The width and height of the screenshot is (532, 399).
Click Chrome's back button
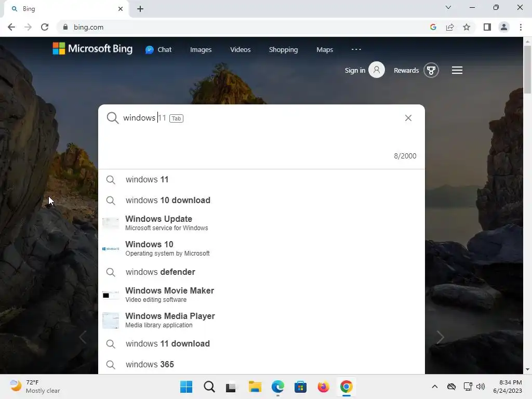pyautogui.click(x=11, y=27)
